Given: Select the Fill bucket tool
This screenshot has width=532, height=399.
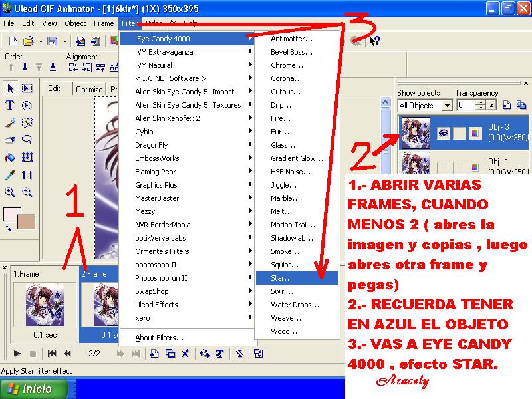Looking at the screenshot, I should click(x=10, y=157).
